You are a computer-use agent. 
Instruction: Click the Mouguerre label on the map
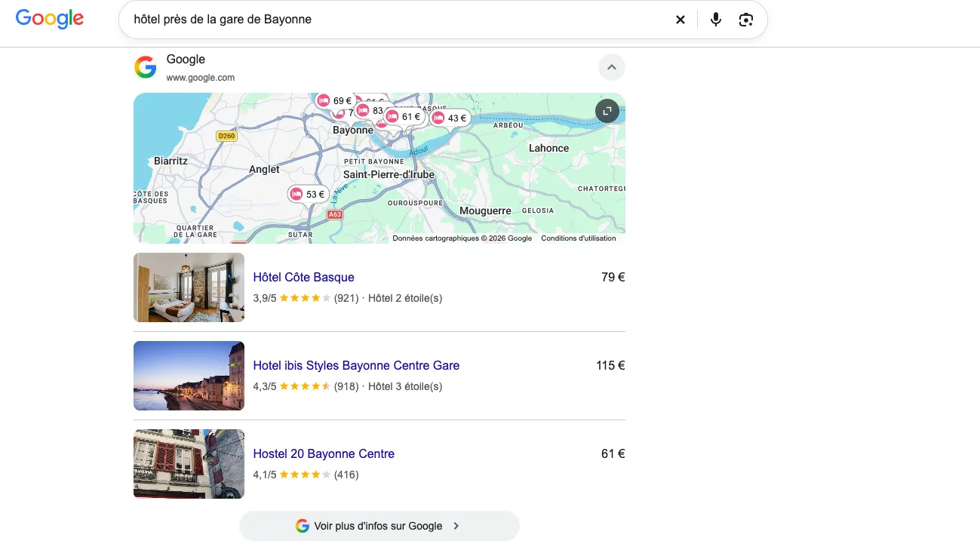[x=485, y=211]
